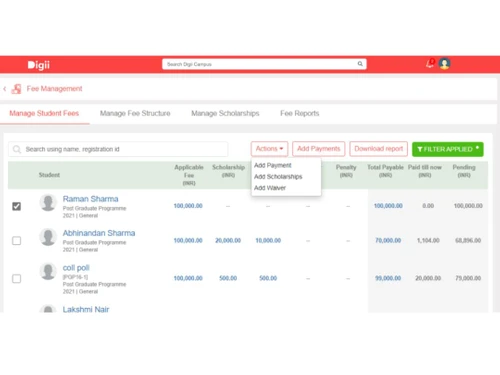Open the green FILTER APPLIED button

point(448,149)
